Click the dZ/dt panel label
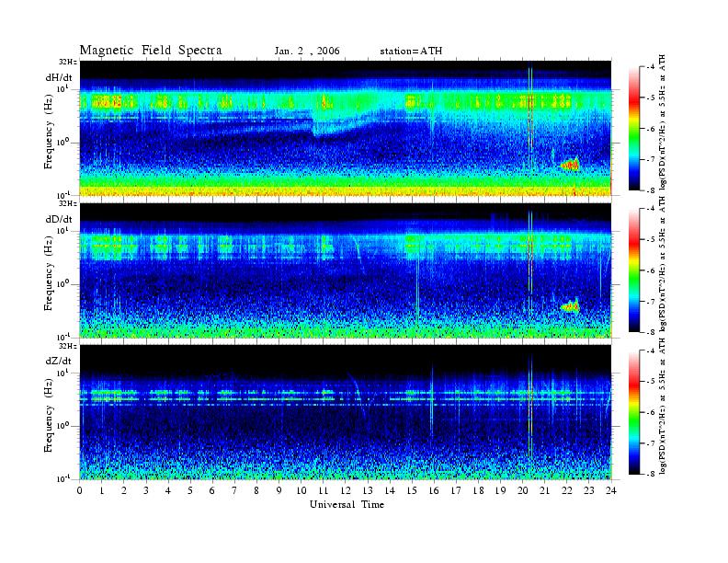Viewport: 728px width, 563px height. click(59, 361)
